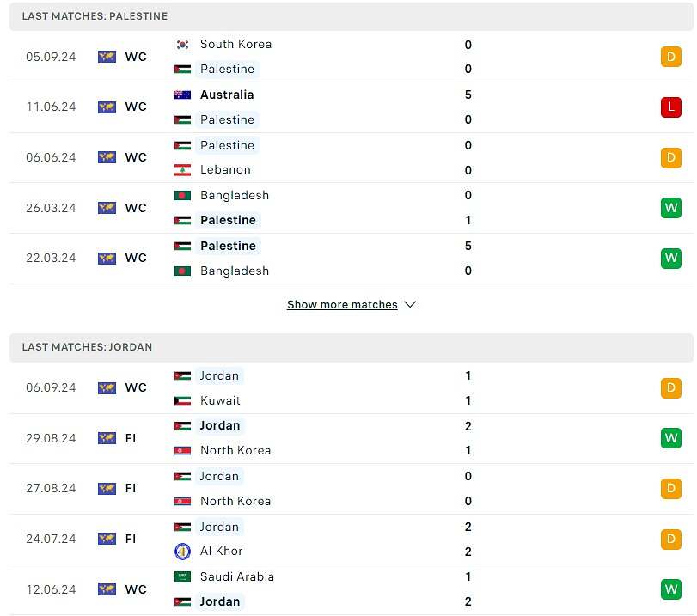Screen dimensions: 697x616
Task: Click the red L loss badge
Action: 670,107
